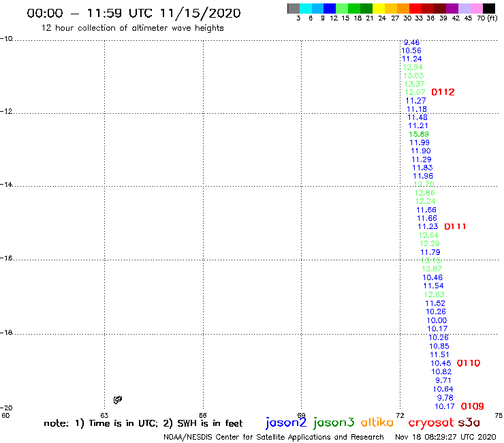
Task: Click the latitude axis label -10
Action: (x=6, y=39)
